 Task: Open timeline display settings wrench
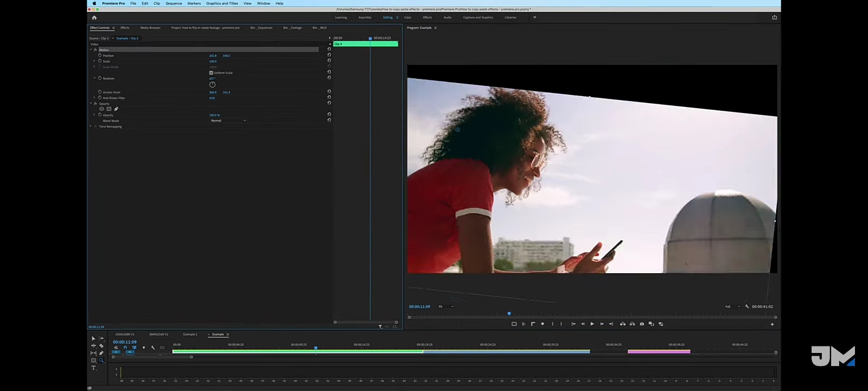[153, 348]
